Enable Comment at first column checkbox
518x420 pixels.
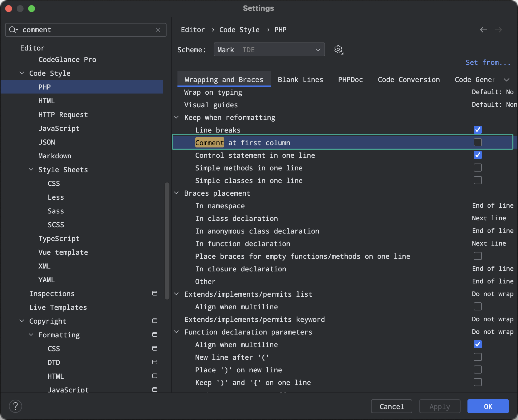478,143
